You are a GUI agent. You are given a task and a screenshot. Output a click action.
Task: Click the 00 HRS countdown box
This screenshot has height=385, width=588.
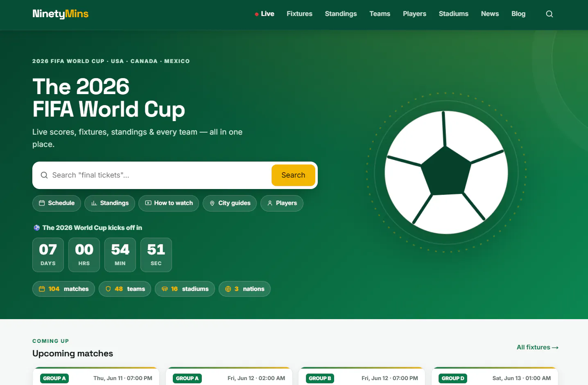click(84, 255)
